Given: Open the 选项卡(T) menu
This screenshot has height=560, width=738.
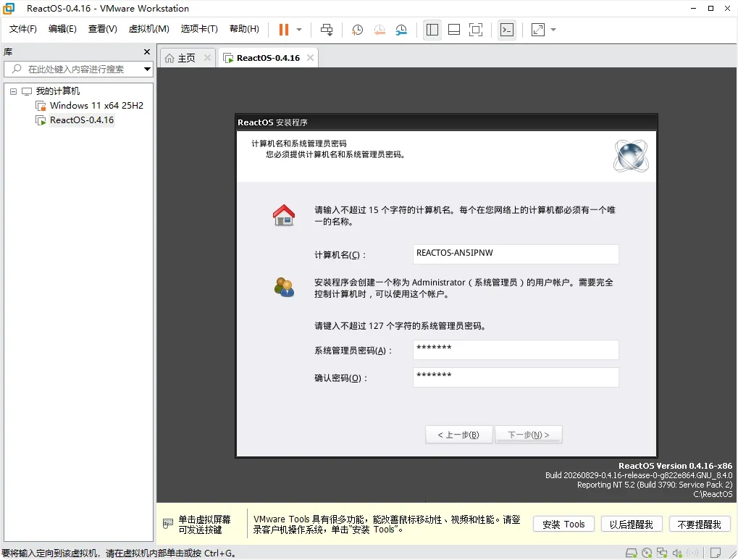Looking at the screenshot, I should (x=199, y=29).
